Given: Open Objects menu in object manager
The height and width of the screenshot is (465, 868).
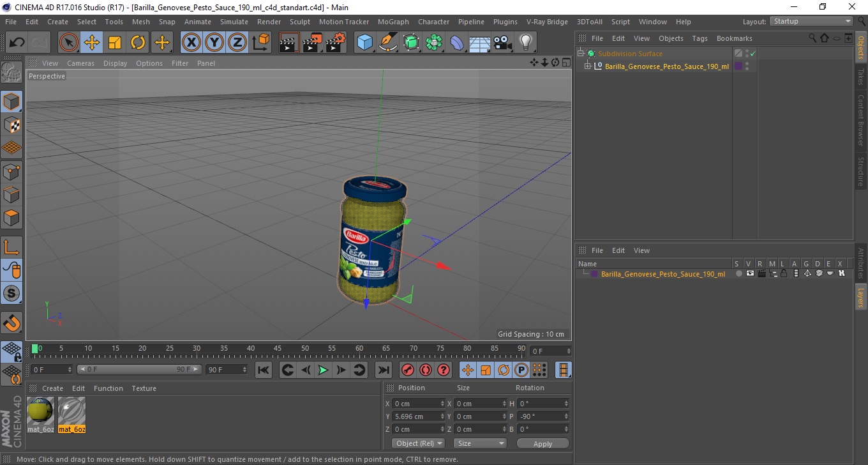Looking at the screenshot, I should click(x=671, y=38).
